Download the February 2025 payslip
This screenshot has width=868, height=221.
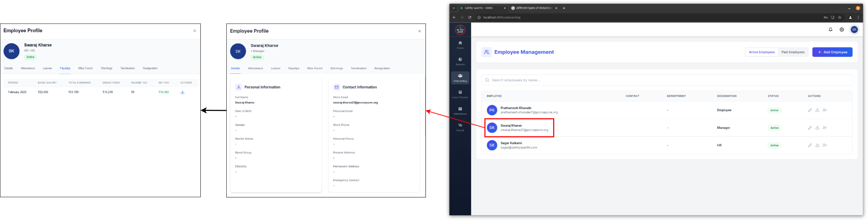tap(182, 92)
